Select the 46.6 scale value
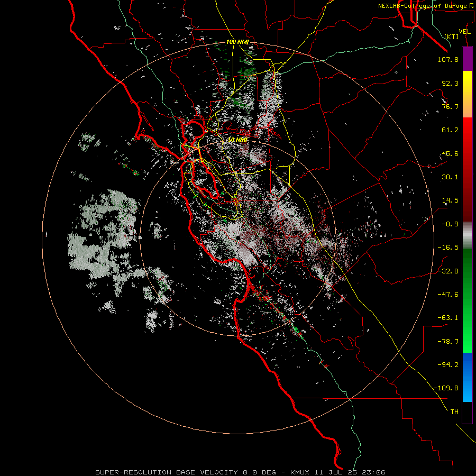 (450, 153)
